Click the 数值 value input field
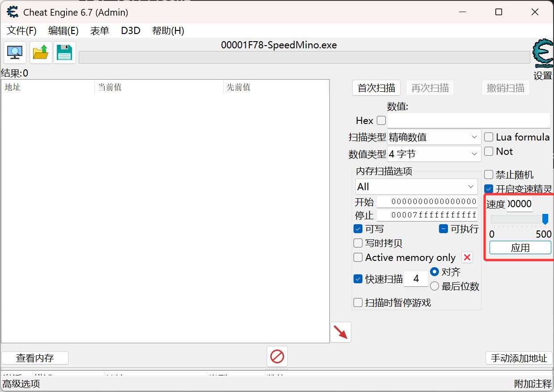This screenshot has height=392, width=554. click(469, 120)
